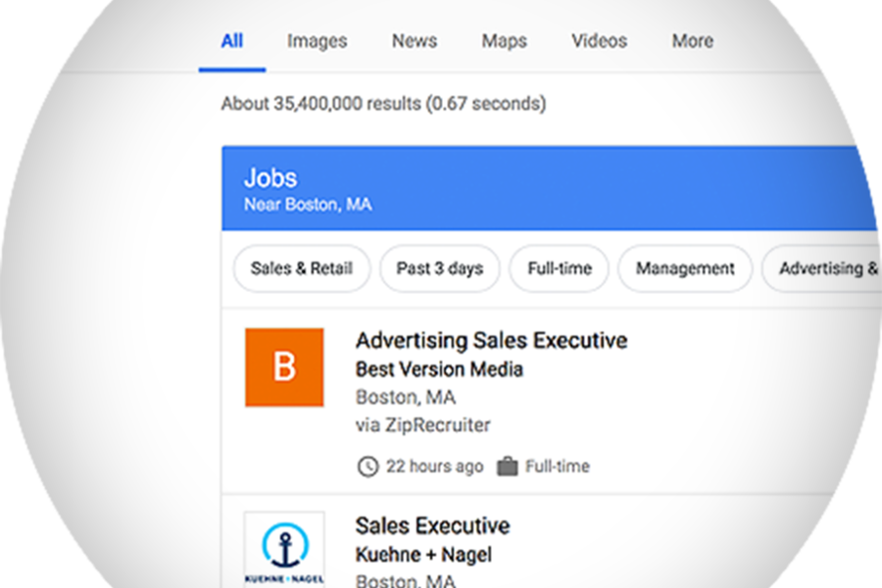882x588 pixels.
Task: Open the Maps tab
Action: tap(505, 41)
